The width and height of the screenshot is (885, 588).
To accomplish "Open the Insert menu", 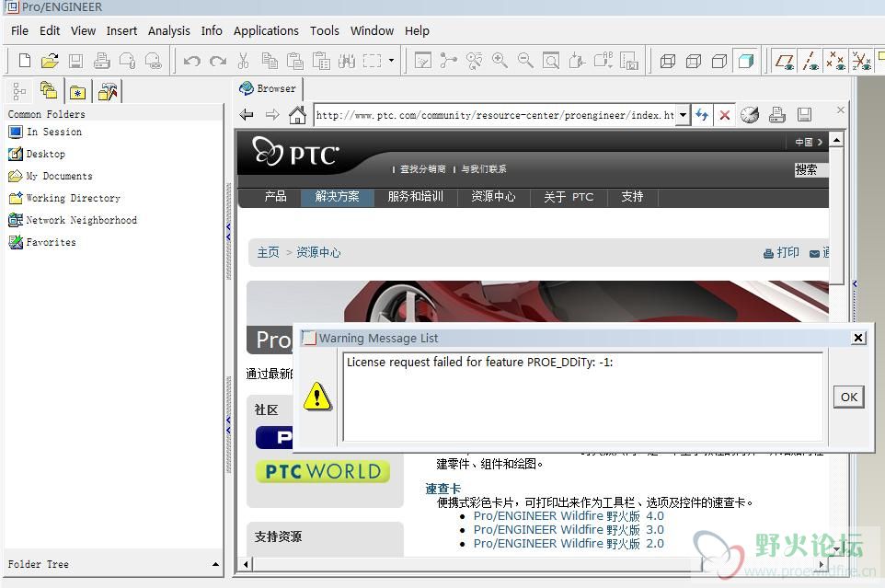I will pyautogui.click(x=122, y=30).
